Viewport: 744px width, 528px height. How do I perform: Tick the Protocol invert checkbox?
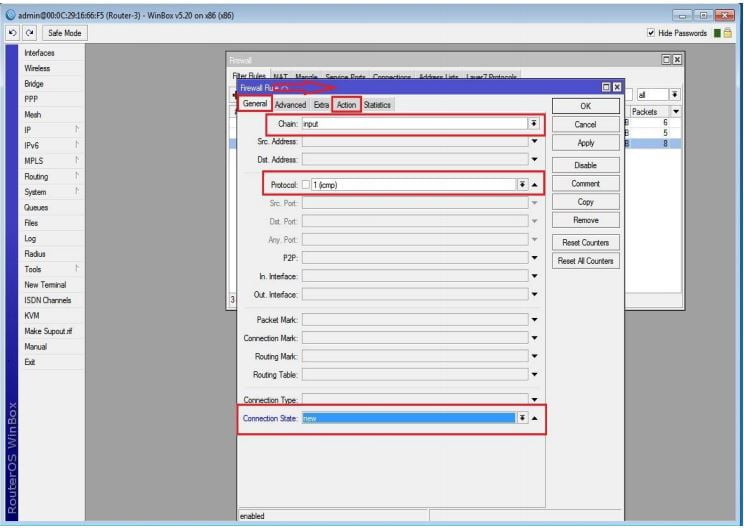(307, 185)
